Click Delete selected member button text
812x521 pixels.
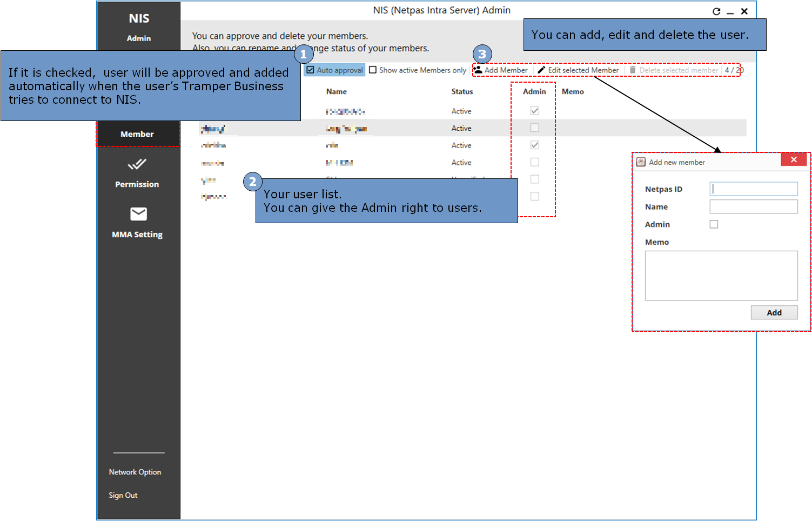coord(679,70)
